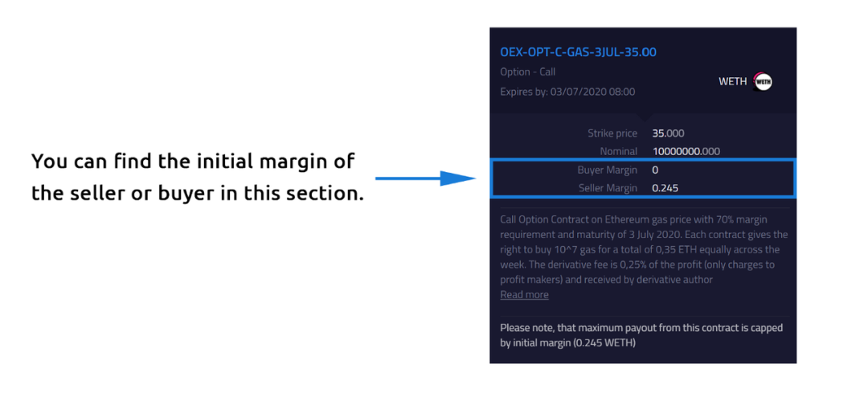Click the WETH token icon

coord(764,82)
